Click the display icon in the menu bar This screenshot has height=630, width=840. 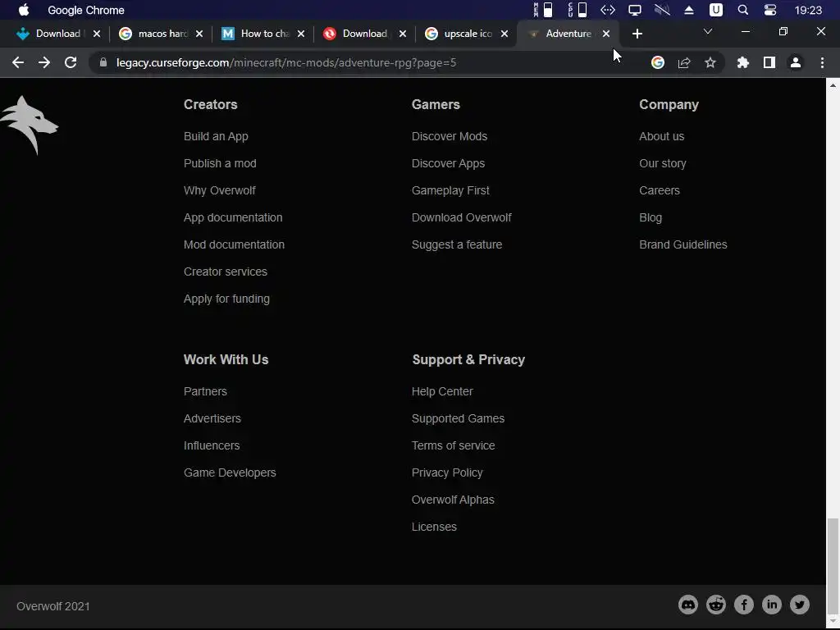pos(635,10)
